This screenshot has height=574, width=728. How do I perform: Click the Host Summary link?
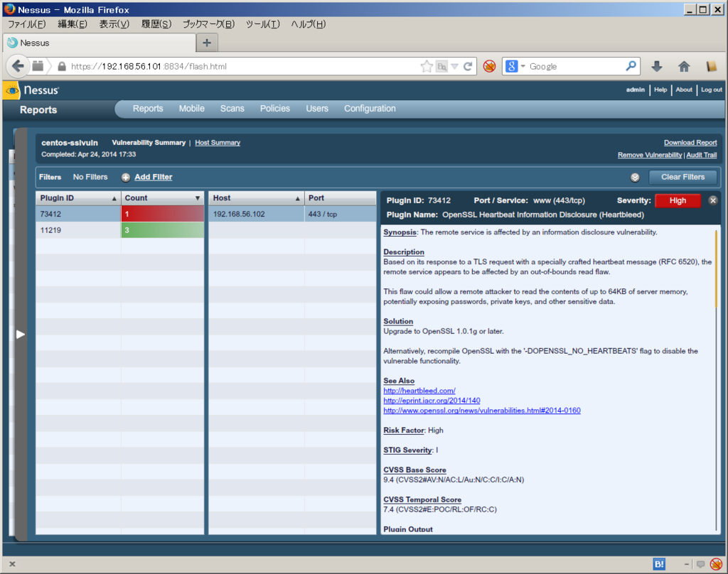pyautogui.click(x=218, y=143)
